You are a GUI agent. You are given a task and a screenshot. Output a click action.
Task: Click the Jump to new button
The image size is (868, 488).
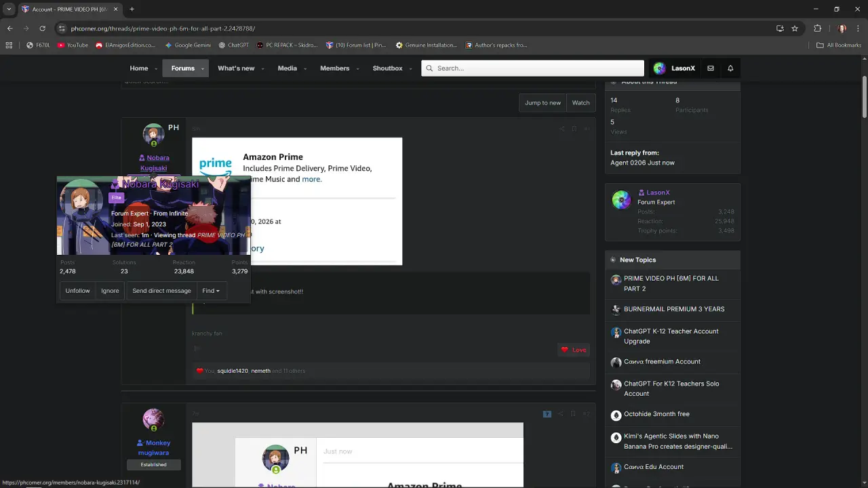542,103
